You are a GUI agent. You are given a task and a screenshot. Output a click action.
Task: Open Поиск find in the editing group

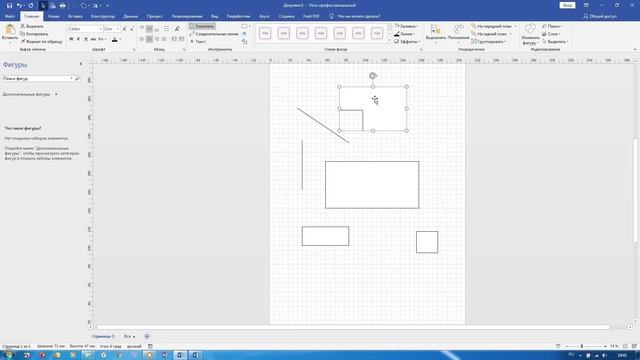click(x=552, y=26)
